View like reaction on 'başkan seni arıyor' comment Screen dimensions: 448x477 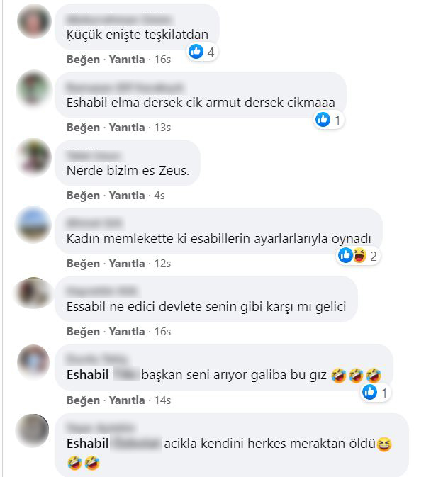[369, 392]
